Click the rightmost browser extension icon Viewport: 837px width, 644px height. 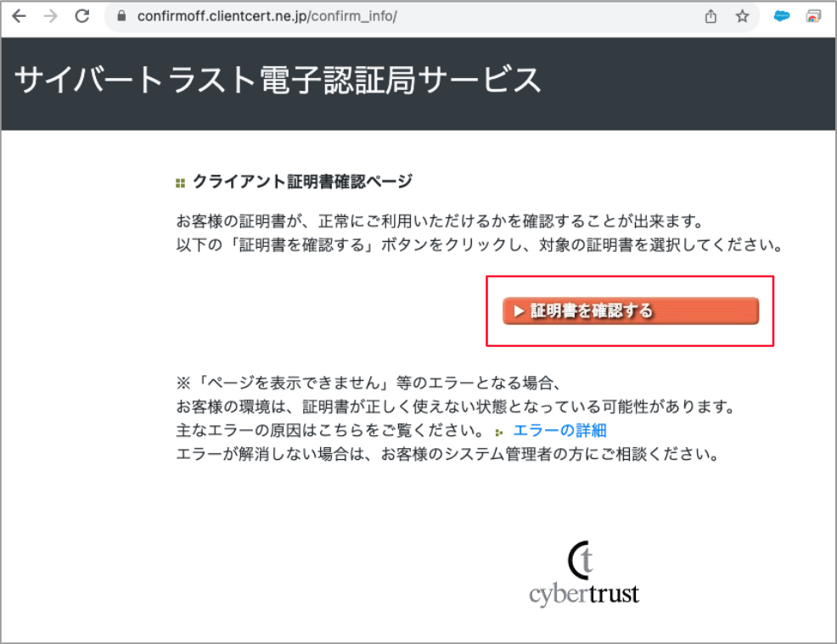click(813, 16)
